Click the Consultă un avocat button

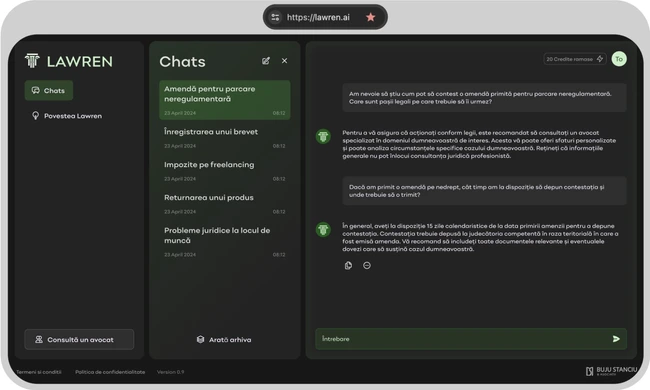79,339
